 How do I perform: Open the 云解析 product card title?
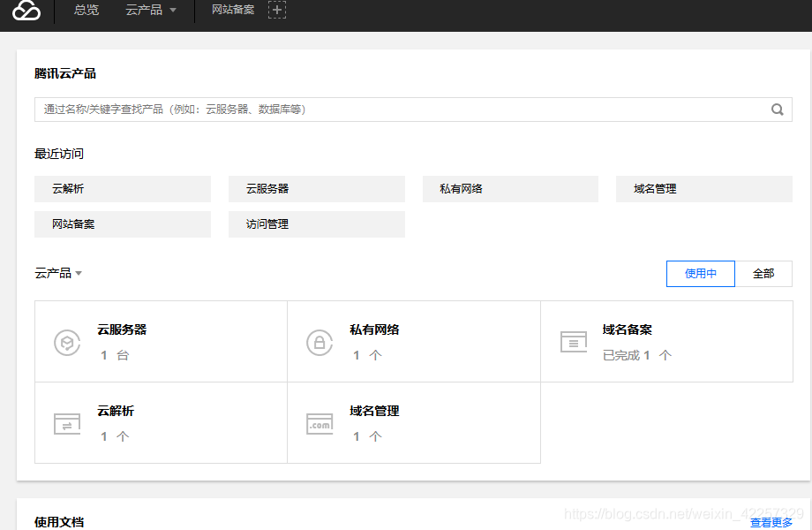coord(116,411)
